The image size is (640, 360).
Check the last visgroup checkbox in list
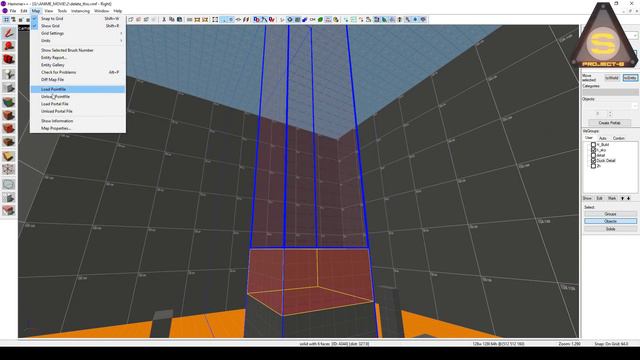click(x=593, y=166)
